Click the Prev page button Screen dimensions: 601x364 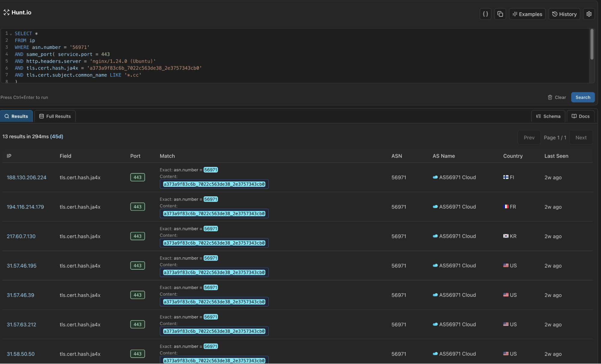click(x=529, y=137)
